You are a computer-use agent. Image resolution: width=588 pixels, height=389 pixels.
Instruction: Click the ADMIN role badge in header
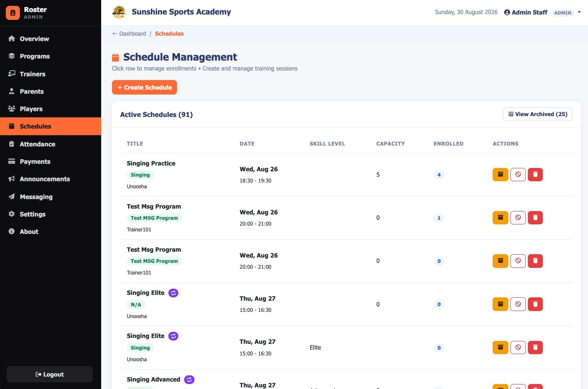coord(563,13)
